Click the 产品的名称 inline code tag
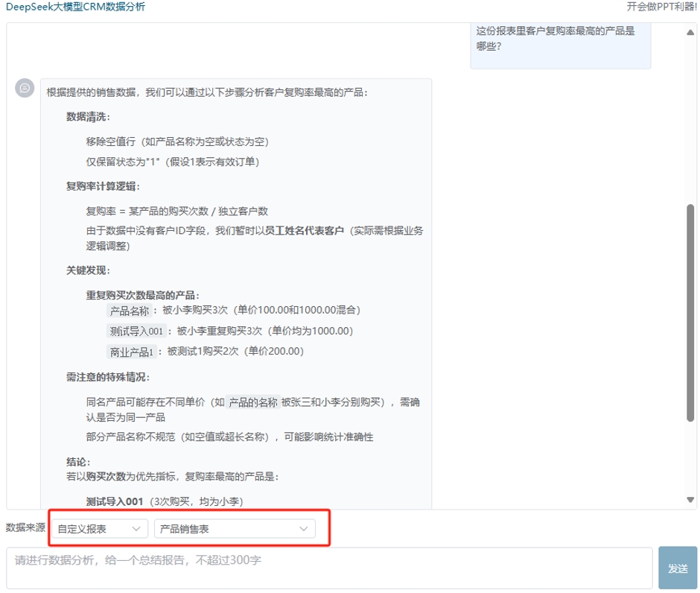This screenshot has width=700, height=593. (x=253, y=403)
